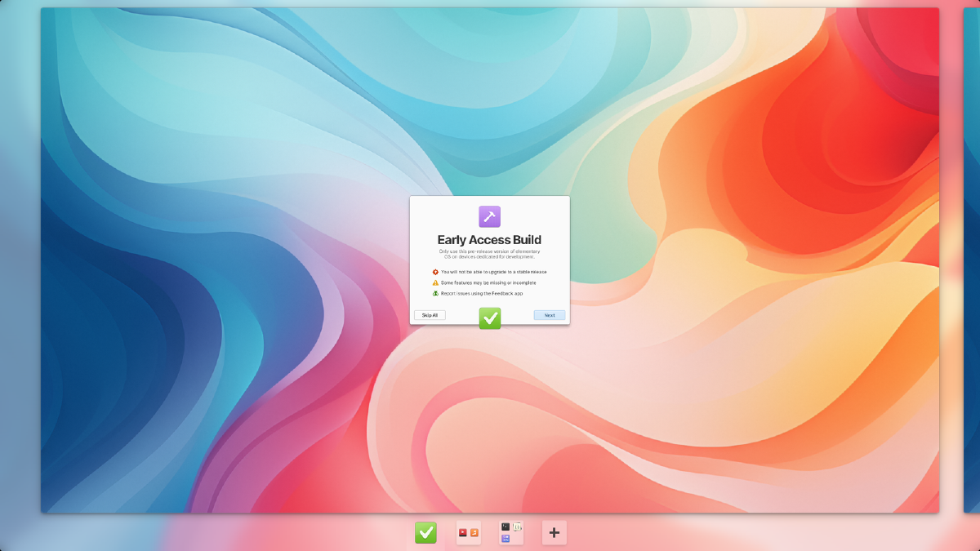
Task: Click the green checkmark on the dialog
Action: coord(490,318)
